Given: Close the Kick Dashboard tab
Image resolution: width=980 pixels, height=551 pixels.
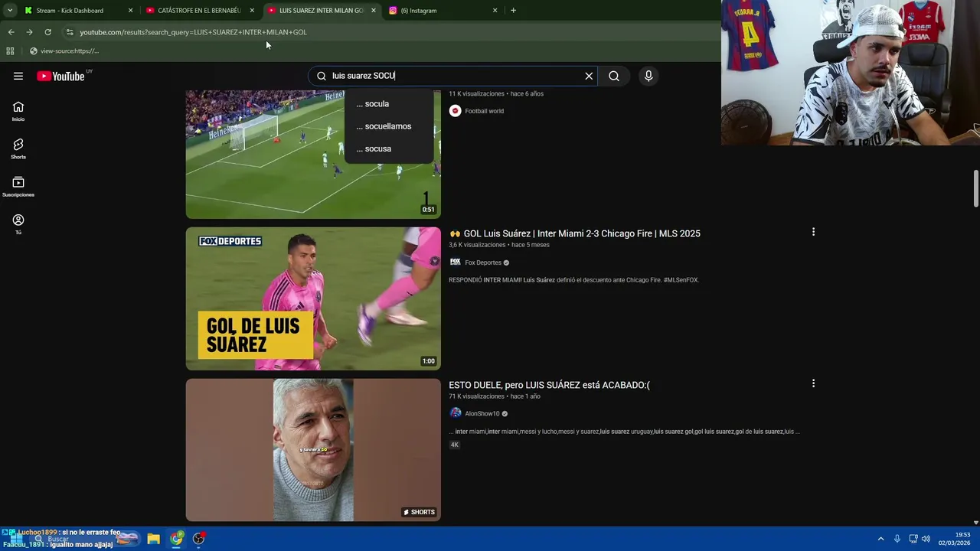Looking at the screenshot, I should 130,11.
